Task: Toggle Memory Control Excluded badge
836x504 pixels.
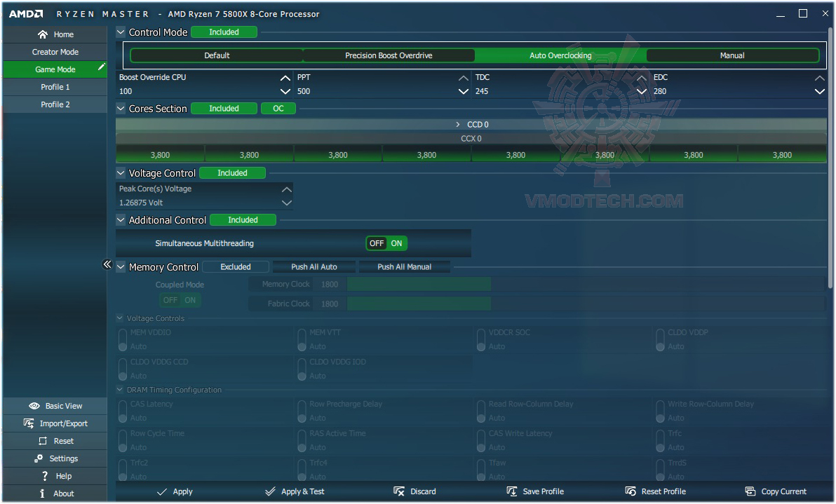Action: (236, 267)
